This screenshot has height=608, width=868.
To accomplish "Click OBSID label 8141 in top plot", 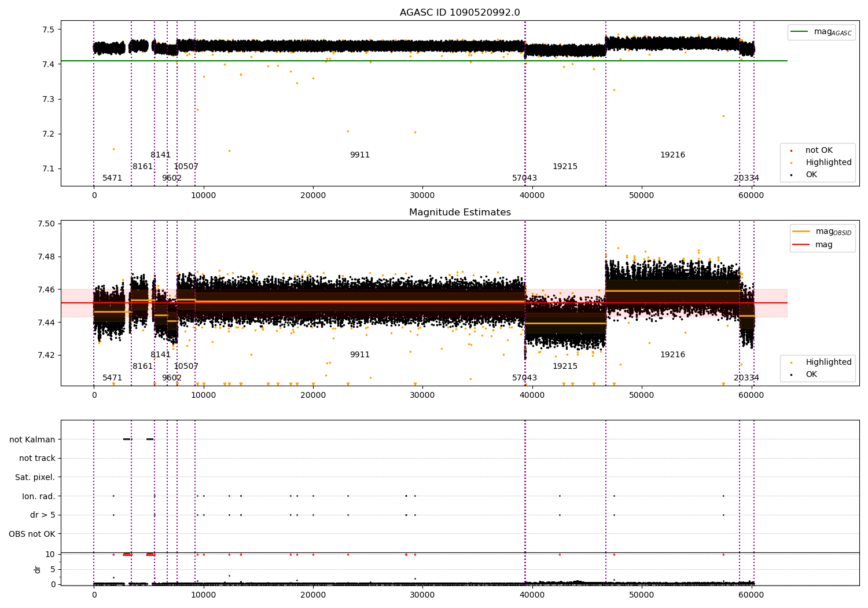I will click(160, 155).
